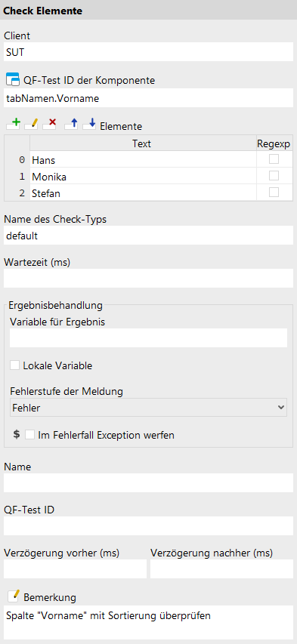This screenshot has width=297, height=644.
Task: Move element up with blue up arrow
Action: tap(71, 125)
